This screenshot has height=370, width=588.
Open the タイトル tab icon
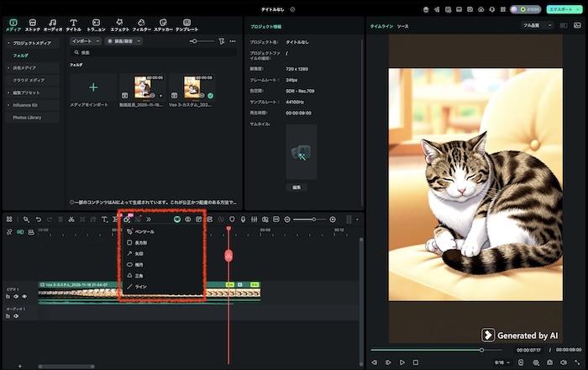point(74,24)
